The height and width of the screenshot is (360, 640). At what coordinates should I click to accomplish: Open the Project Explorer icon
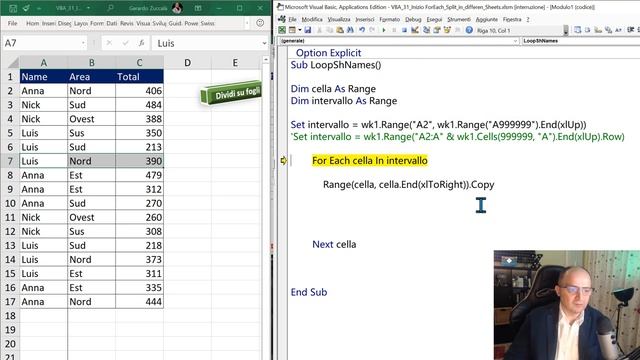[x=427, y=30]
